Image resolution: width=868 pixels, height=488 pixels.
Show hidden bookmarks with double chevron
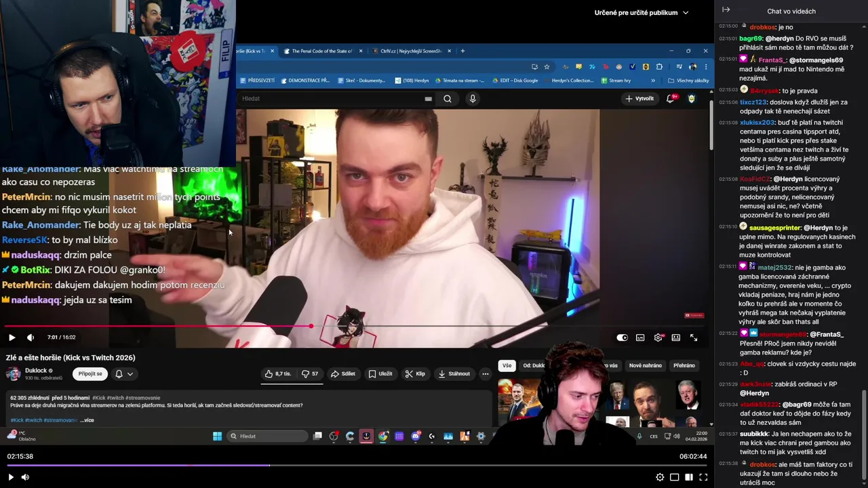(x=653, y=81)
